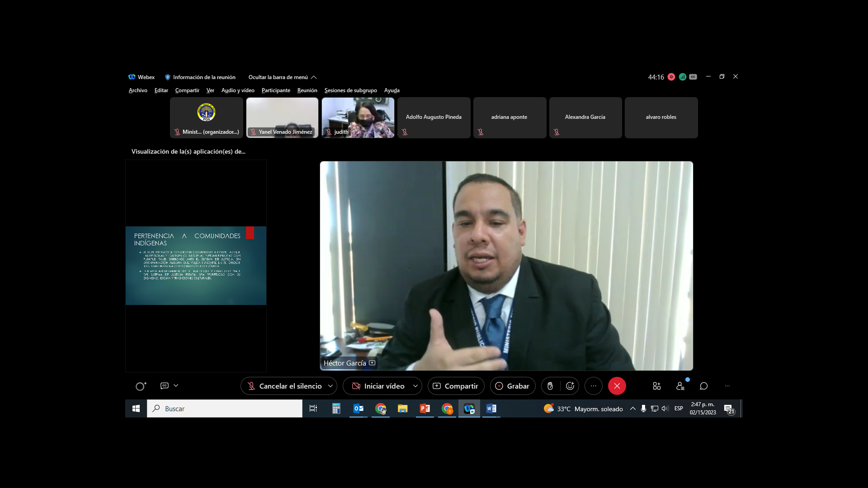This screenshot has width=868, height=488.
Task: Toggle recording with Grabar button
Action: tap(513, 386)
